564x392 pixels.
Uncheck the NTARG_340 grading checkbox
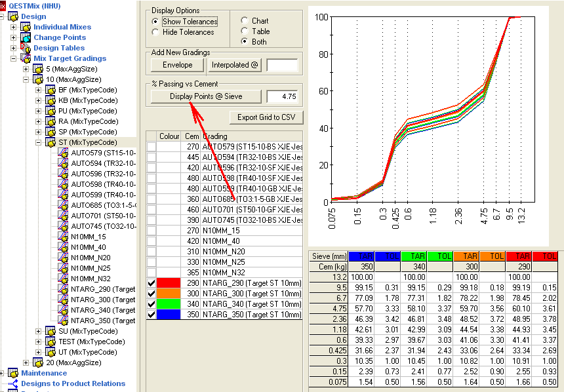151,304
